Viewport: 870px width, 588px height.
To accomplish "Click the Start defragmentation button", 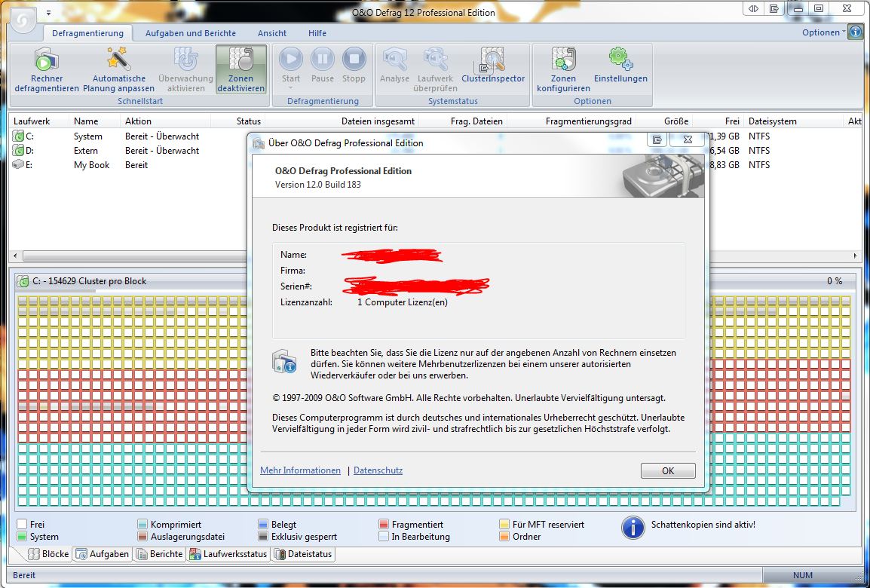I will [291, 59].
